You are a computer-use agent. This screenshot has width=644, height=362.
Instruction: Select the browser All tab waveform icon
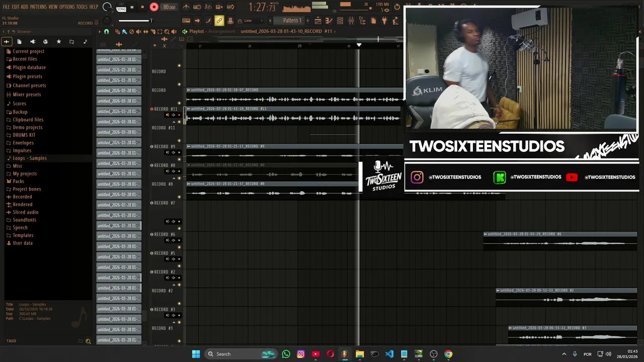tap(7, 42)
